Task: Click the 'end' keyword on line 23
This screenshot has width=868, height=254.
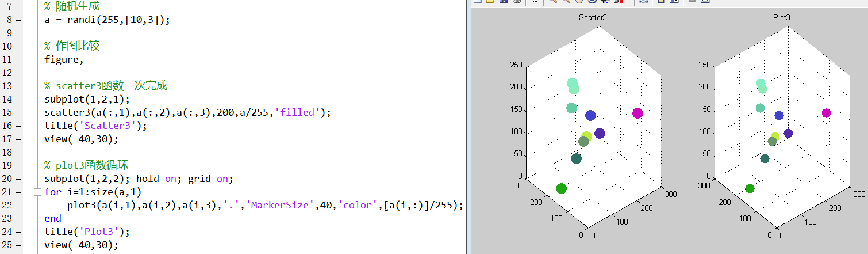Action: pos(53,218)
